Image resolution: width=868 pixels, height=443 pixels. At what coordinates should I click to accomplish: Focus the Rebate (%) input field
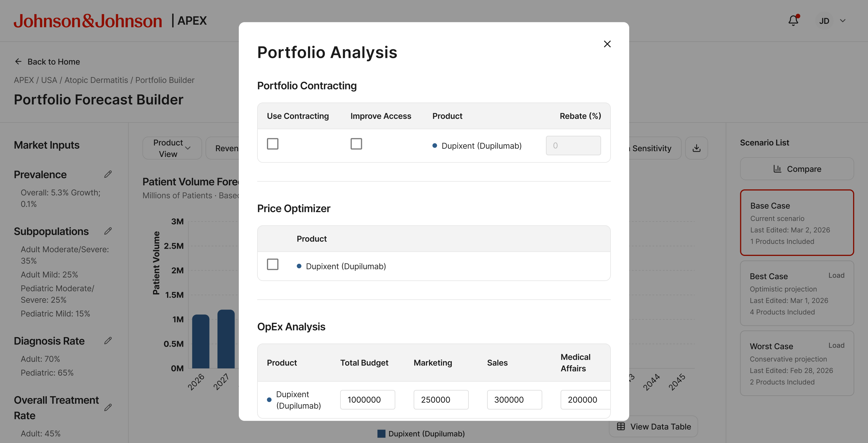click(x=573, y=145)
